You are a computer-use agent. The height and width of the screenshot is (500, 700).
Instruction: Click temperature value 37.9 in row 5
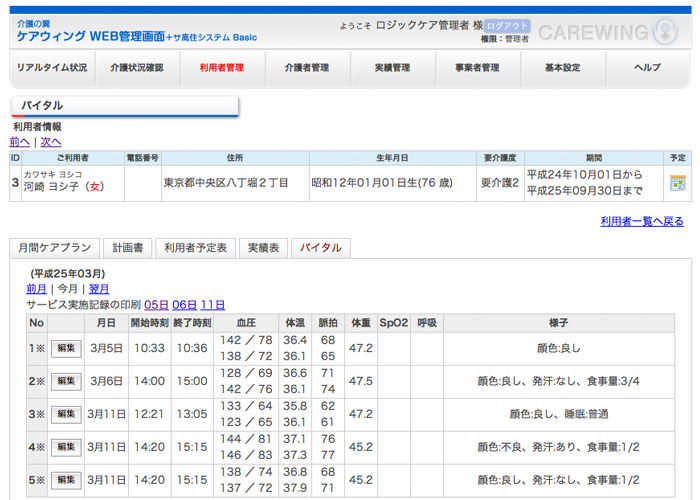click(x=295, y=488)
